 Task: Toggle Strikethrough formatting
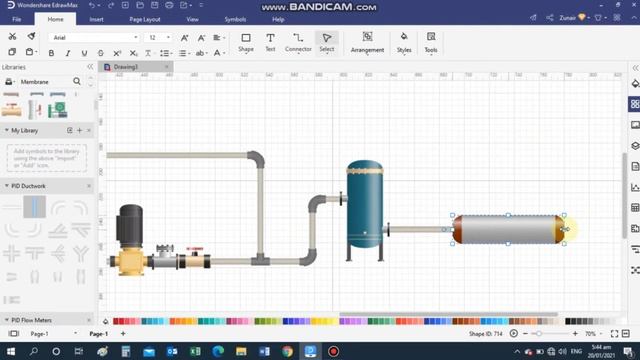[x=100, y=53]
